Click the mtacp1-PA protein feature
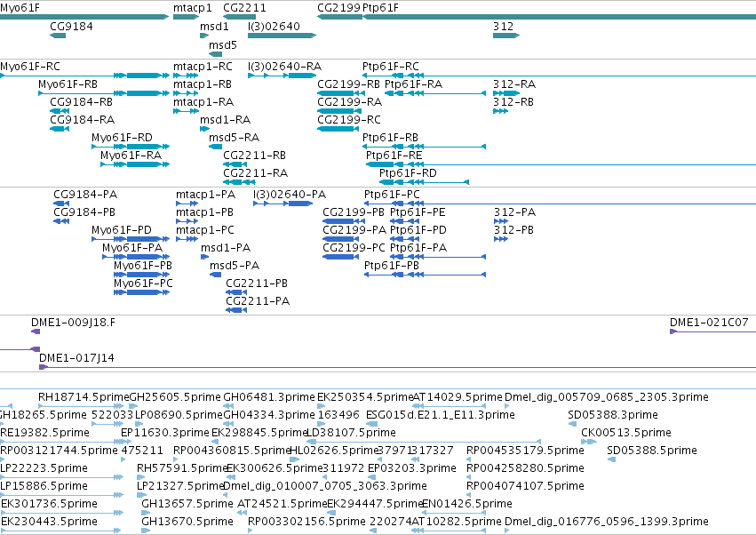 pyautogui.click(x=187, y=204)
